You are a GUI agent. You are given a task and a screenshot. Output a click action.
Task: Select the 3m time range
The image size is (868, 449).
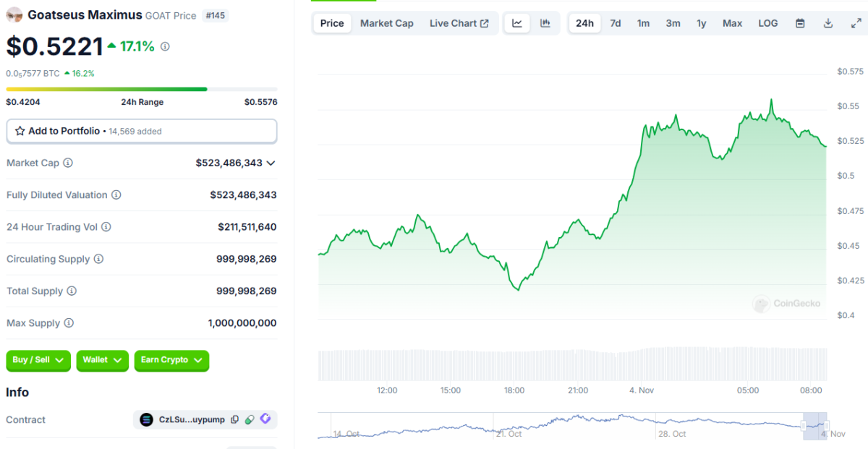tap(673, 23)
